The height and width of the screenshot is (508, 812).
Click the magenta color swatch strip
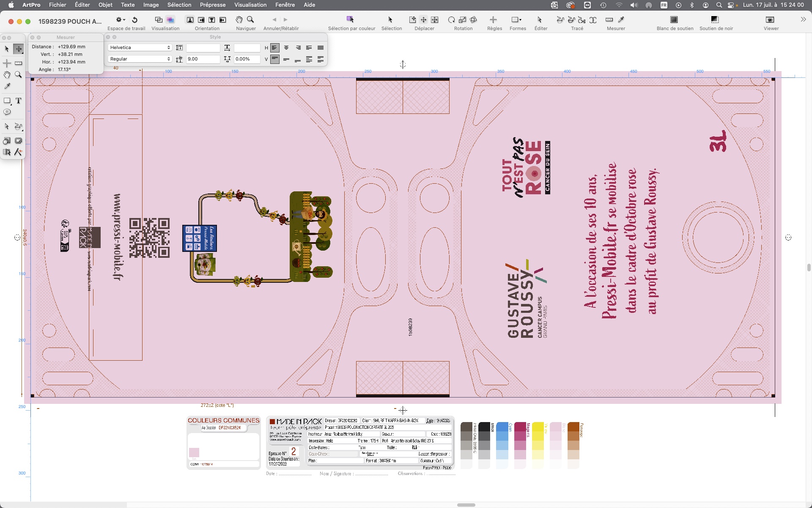point(520,444)
